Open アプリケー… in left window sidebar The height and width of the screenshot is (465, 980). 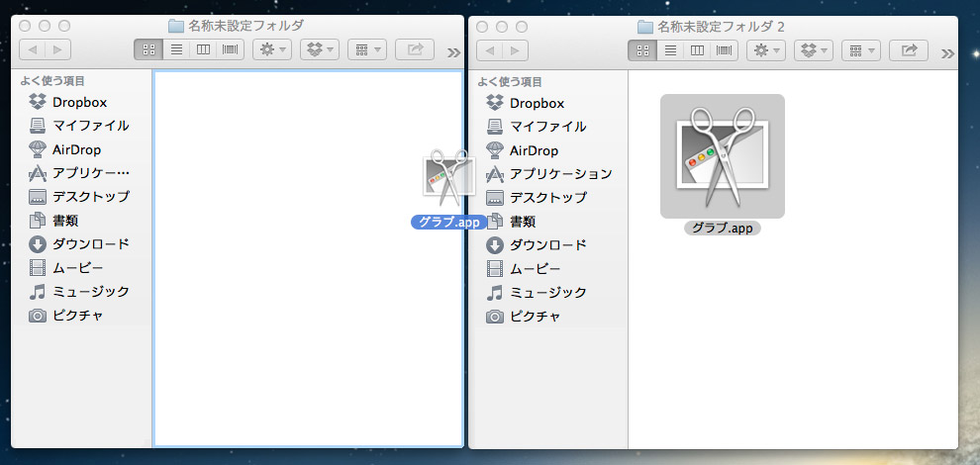[x=79, y=173]
